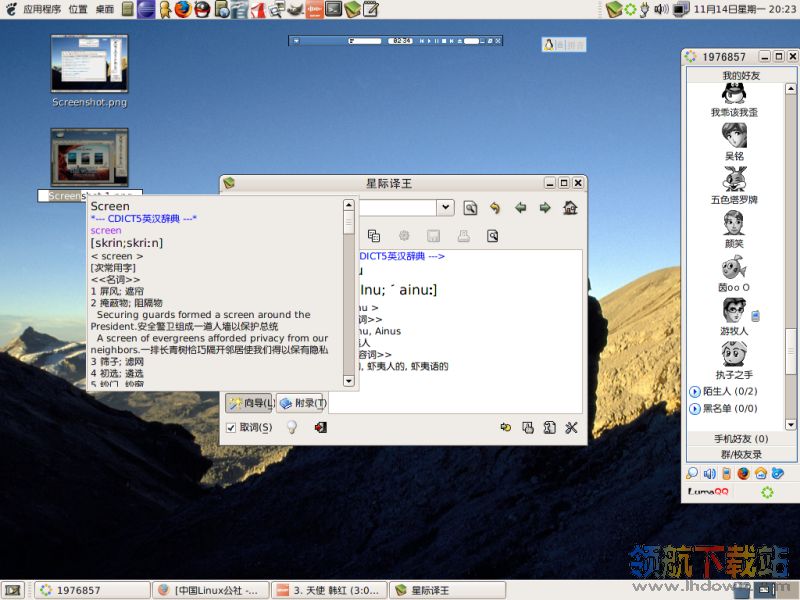
Task: Open the music player menu arrow
Action: 296,41
